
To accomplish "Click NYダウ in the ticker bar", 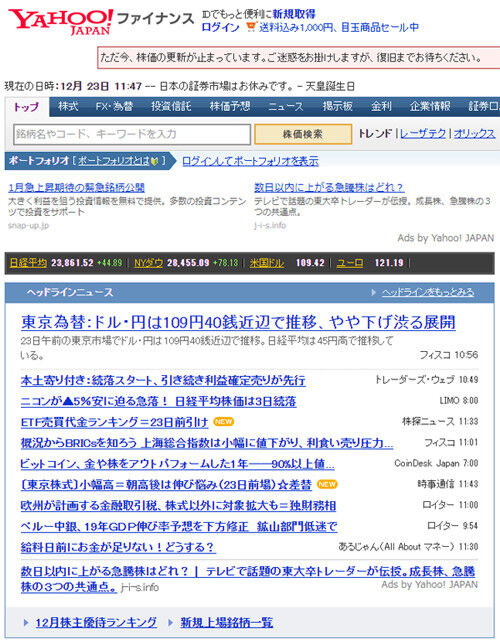I will [149, 263].
